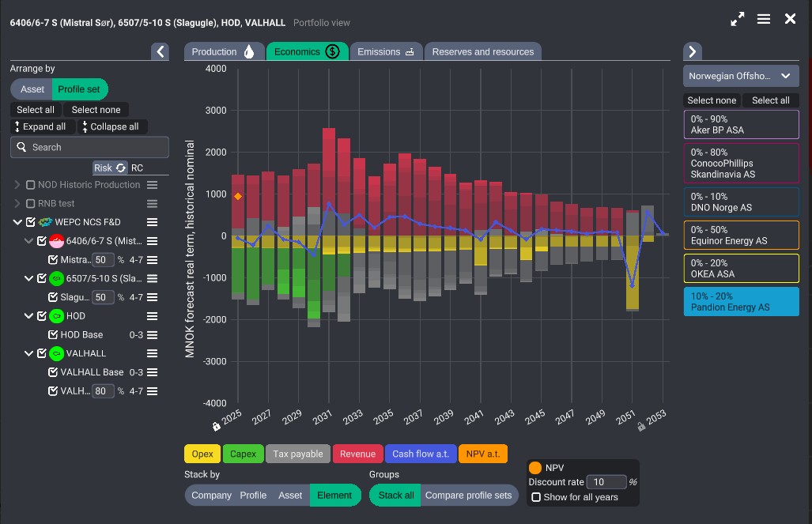Open hamburger menu for HOD asset
Viewport: 812px width, 524px height.
[x=152, y=316]
